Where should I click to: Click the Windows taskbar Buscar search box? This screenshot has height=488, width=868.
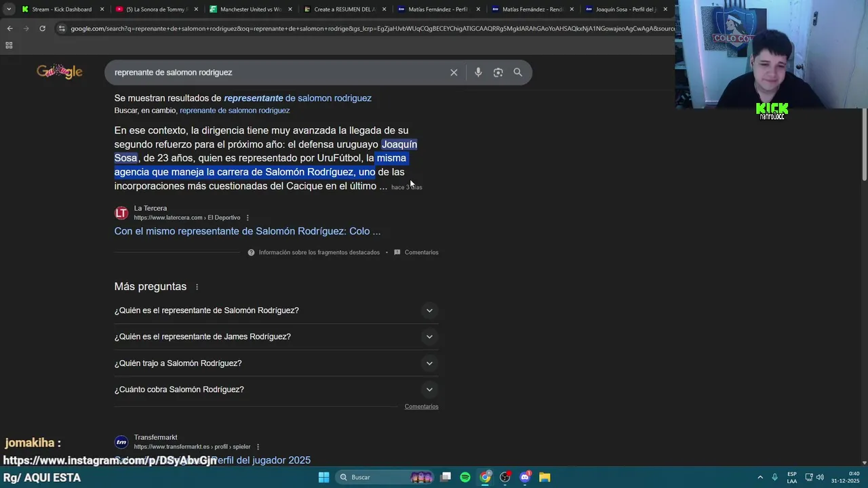click(x=386, y=477)
